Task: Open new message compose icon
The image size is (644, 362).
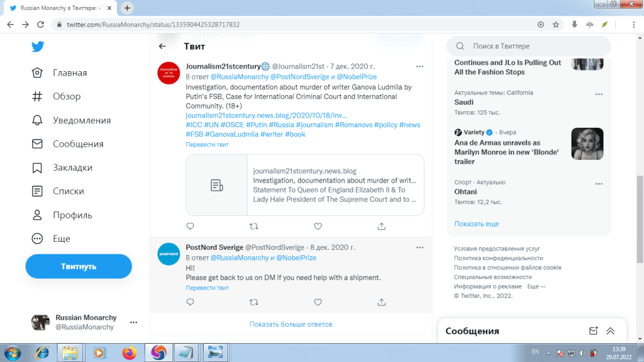Action: tap(592, 331)
